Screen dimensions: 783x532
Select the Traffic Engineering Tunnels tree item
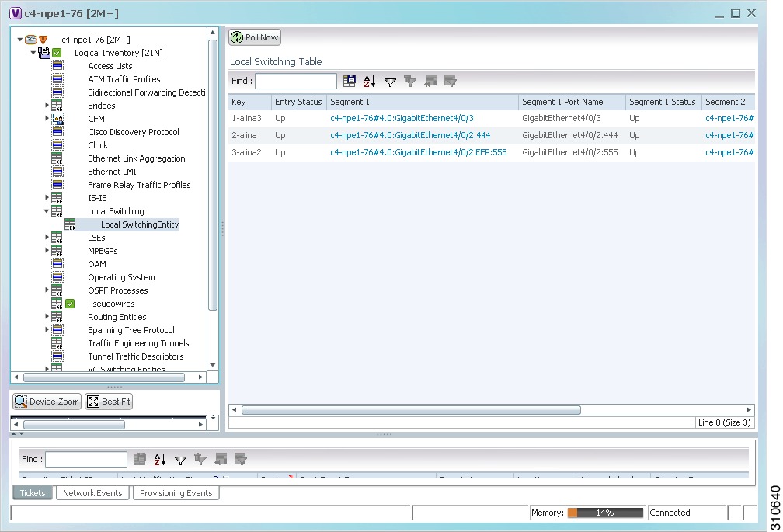coord(138,343)
